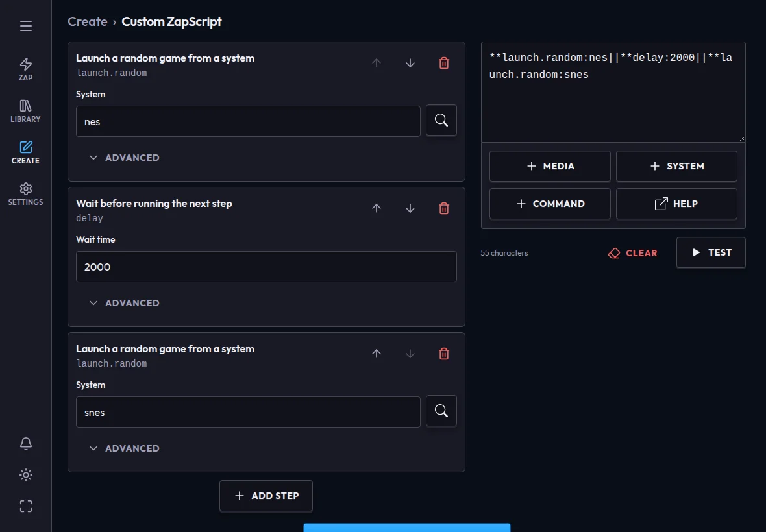Delete the nes launch.random step

click(444, 63)
